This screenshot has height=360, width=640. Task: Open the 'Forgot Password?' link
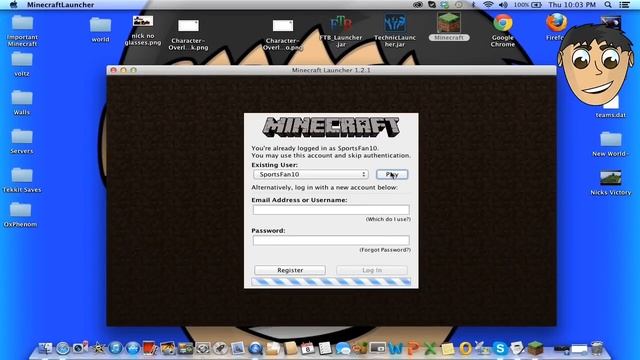[x=385, y=249]
